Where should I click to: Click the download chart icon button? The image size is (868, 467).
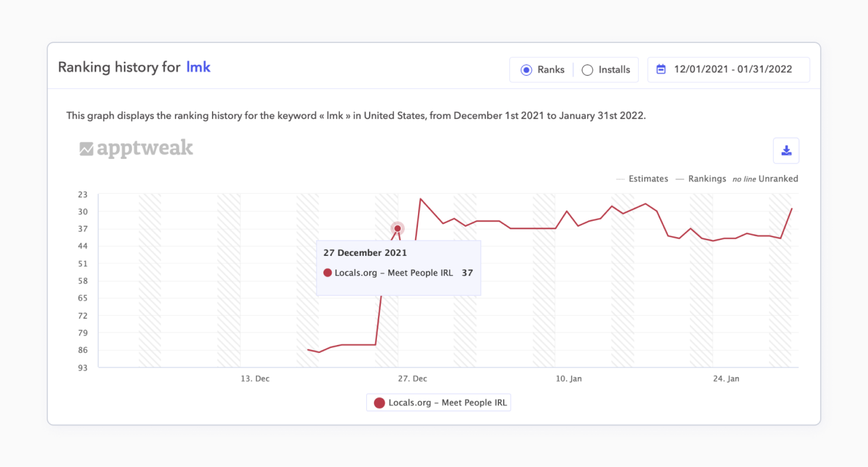(786, 151)
